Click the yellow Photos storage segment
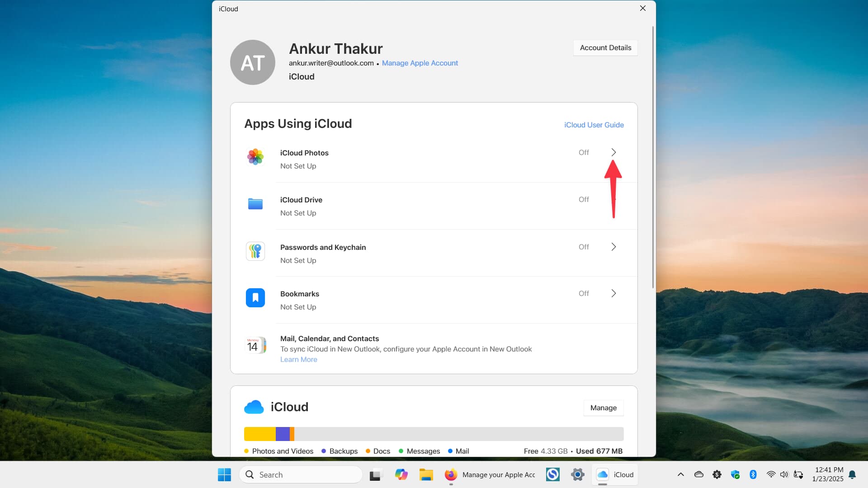This screenshot has height=488, width=868. click(x=259, y=434)
